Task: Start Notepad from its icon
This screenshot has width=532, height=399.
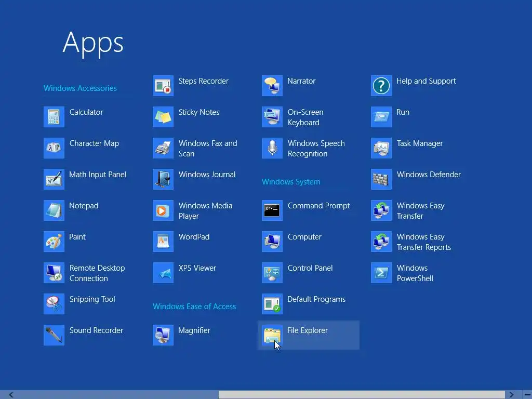Action: point(54,211)
